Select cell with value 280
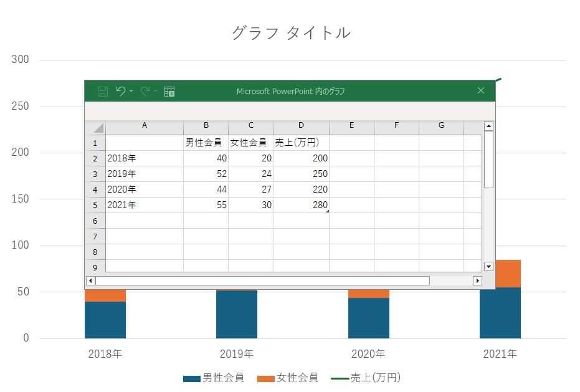580x392 pixels. [x=301, y=205]
